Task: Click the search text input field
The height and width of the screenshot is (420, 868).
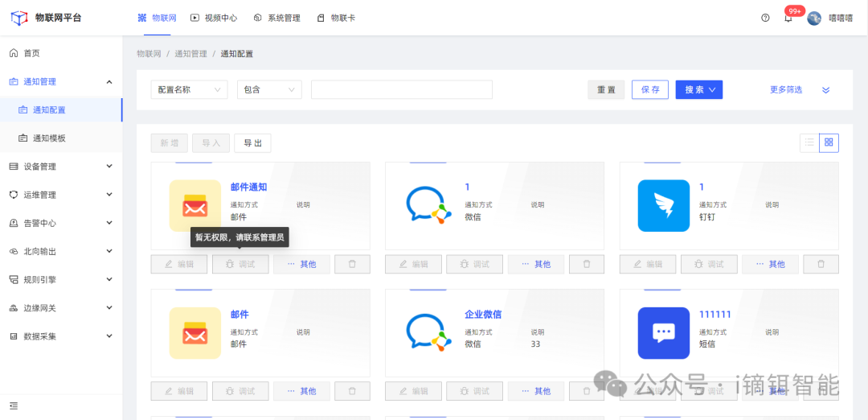Action: 401,90
